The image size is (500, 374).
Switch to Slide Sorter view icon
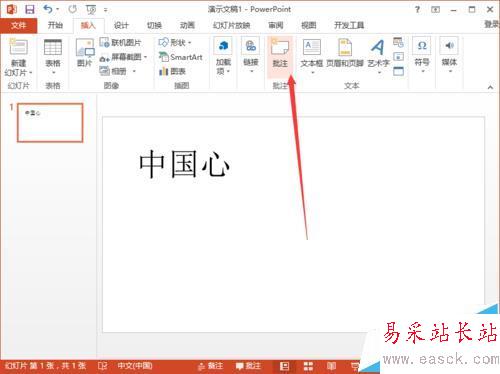[308, 366]
